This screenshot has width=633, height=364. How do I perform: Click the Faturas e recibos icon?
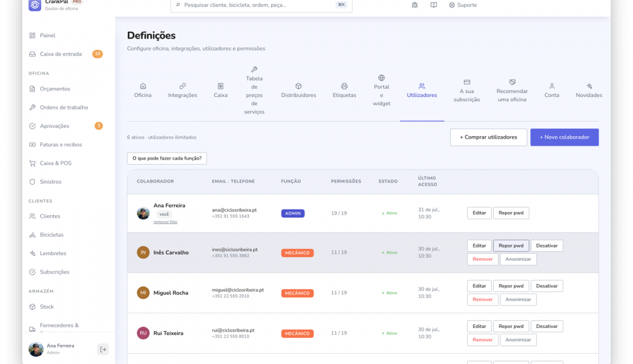[x=32, y=144]
